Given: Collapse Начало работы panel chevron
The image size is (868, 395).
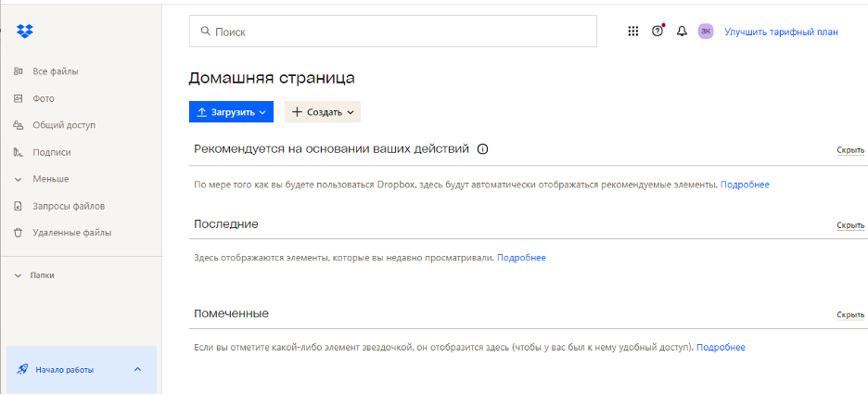Looking at the screenshot, I should pyautogui.click(x=138, y=370).
